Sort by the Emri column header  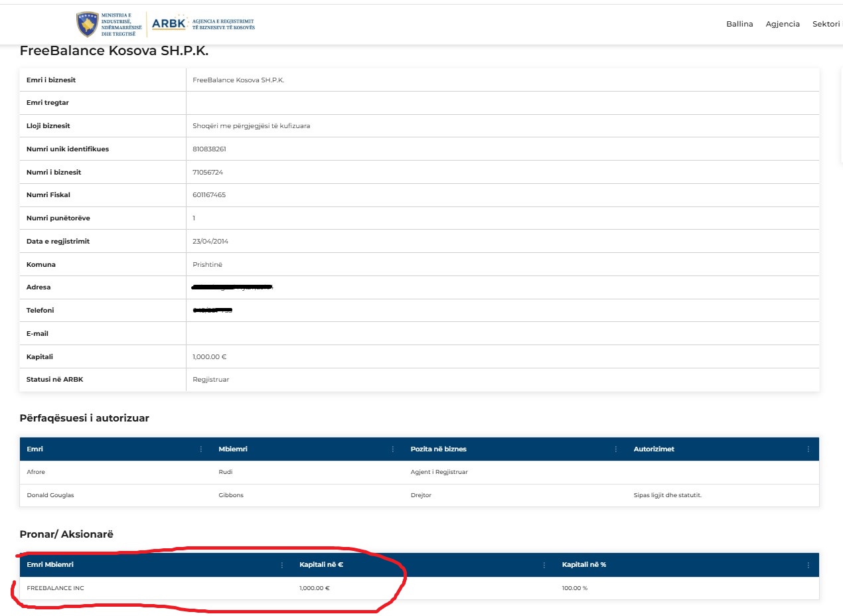point(35,449)
